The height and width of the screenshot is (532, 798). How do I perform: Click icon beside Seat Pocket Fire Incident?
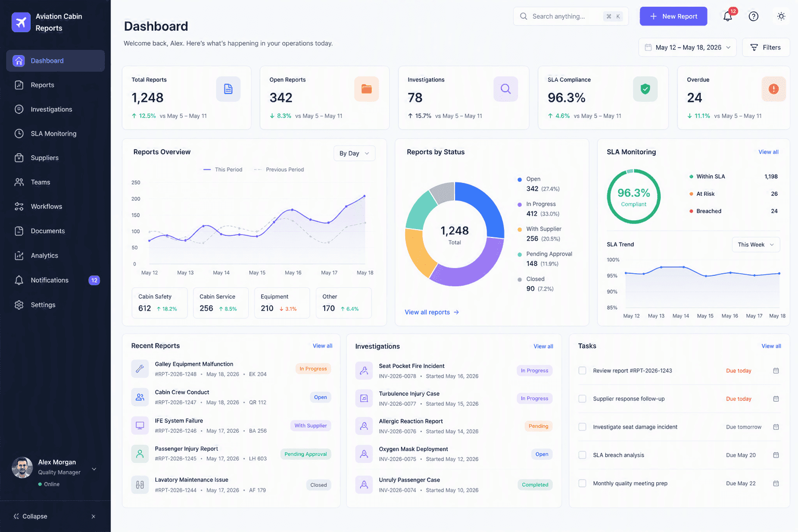tap(364, 370)
